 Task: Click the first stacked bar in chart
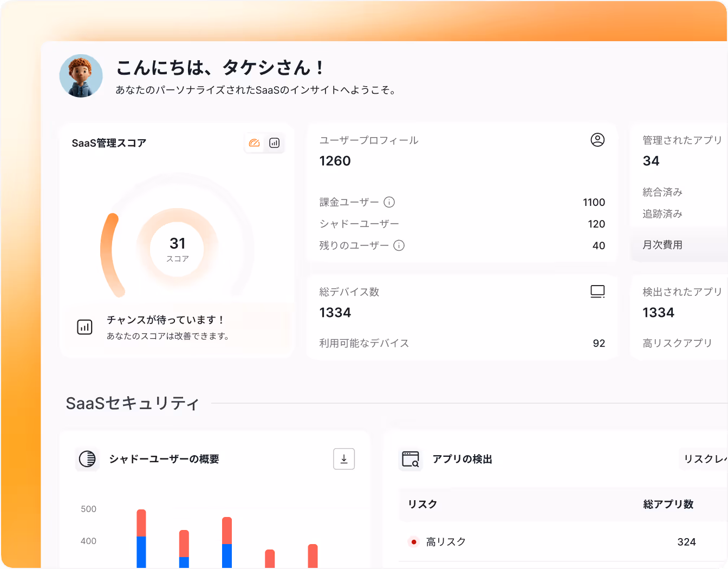141,539
